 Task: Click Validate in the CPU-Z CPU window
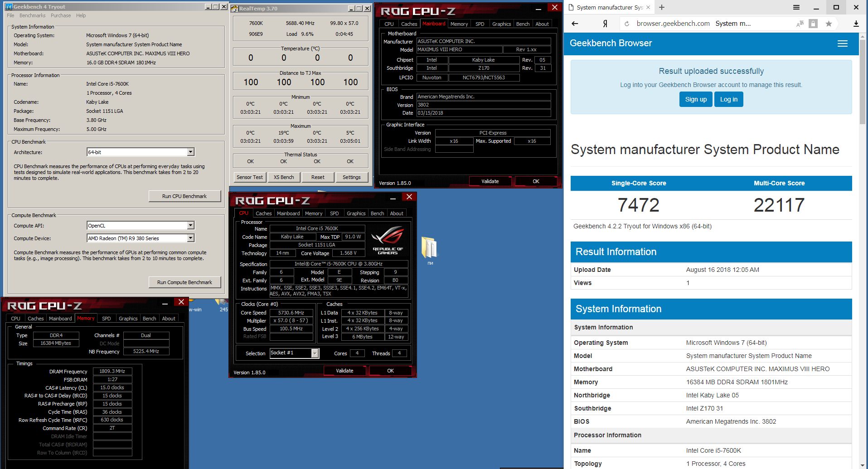click(344, 371)
